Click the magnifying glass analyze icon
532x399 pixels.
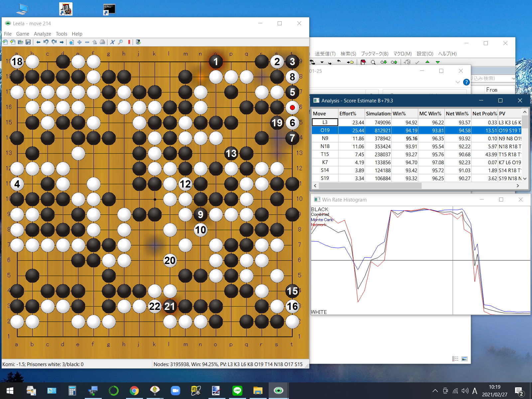click(x=120, y=42)
